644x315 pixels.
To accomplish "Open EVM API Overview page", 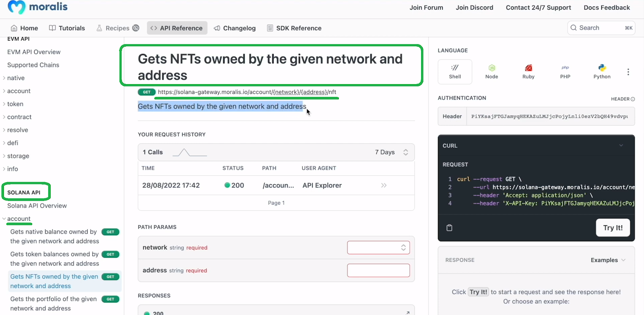I will tap(34, 52).
